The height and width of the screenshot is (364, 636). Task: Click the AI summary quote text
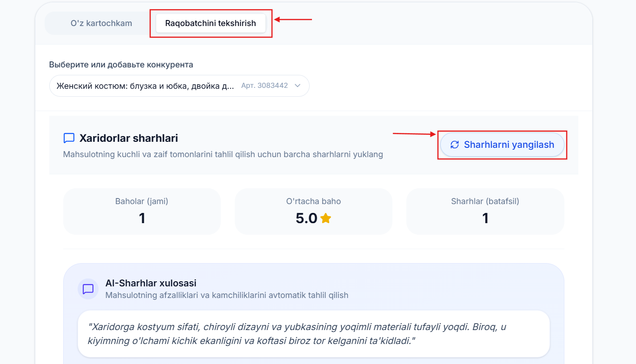(297, 334)
